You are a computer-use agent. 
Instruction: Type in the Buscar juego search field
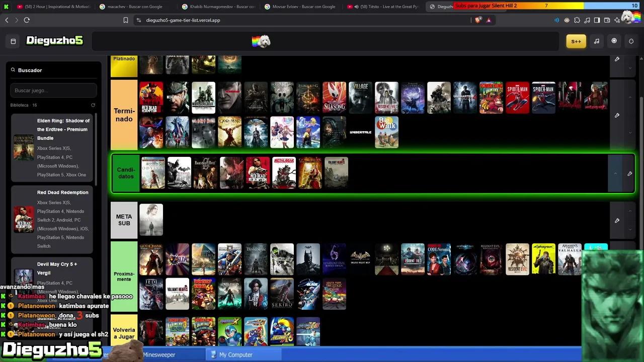point(53,90)
